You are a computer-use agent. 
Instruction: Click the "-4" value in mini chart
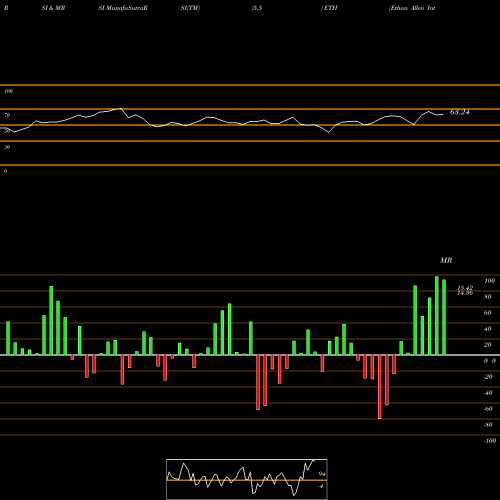click(x=321, y=486)
